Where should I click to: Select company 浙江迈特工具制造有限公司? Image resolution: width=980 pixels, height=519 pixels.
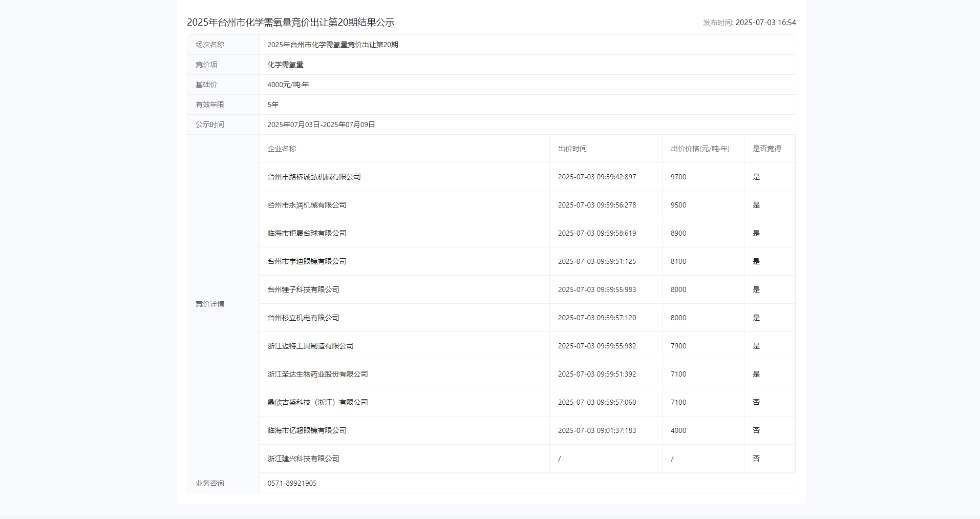click(x=310, y=346)
